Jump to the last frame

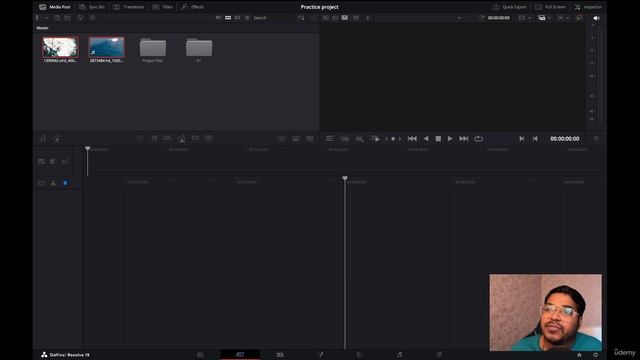[464, 139]
